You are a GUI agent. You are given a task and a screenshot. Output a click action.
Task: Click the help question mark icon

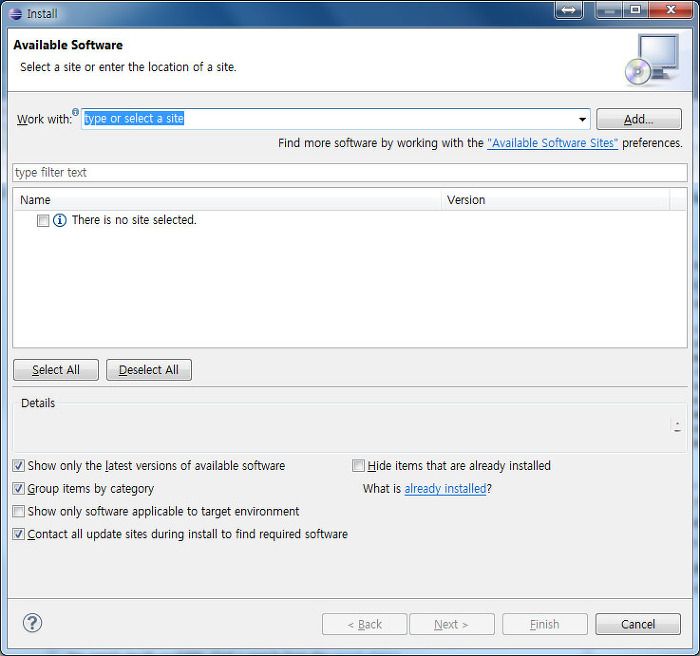(32, 623)
